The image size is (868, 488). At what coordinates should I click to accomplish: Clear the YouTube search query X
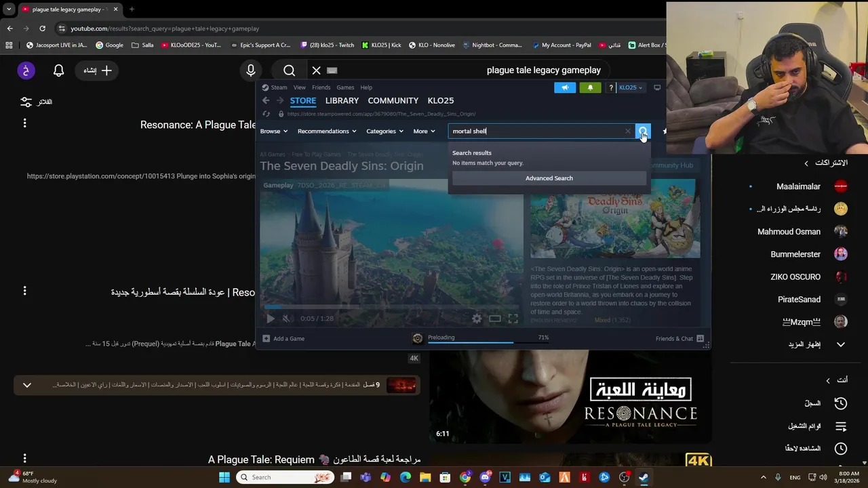[316, 70]
